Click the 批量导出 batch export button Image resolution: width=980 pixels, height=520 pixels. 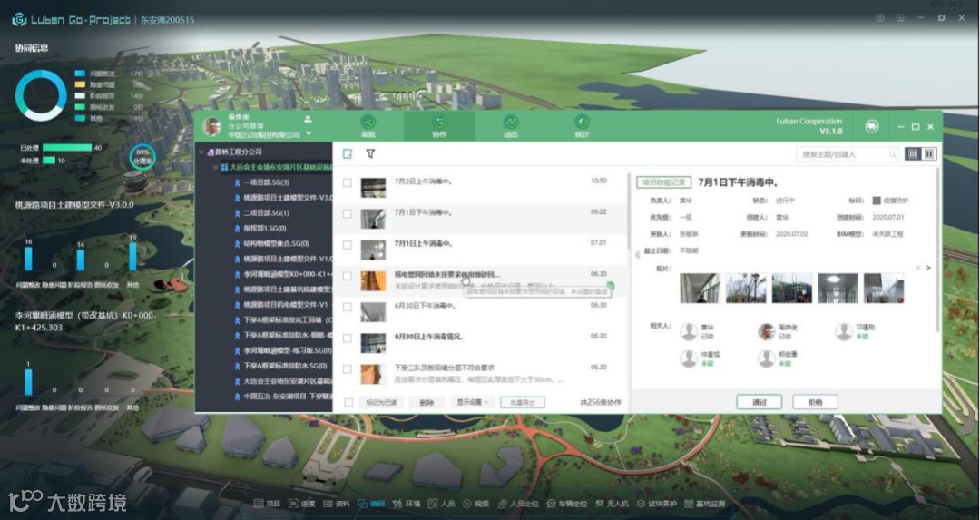point(523,403)
